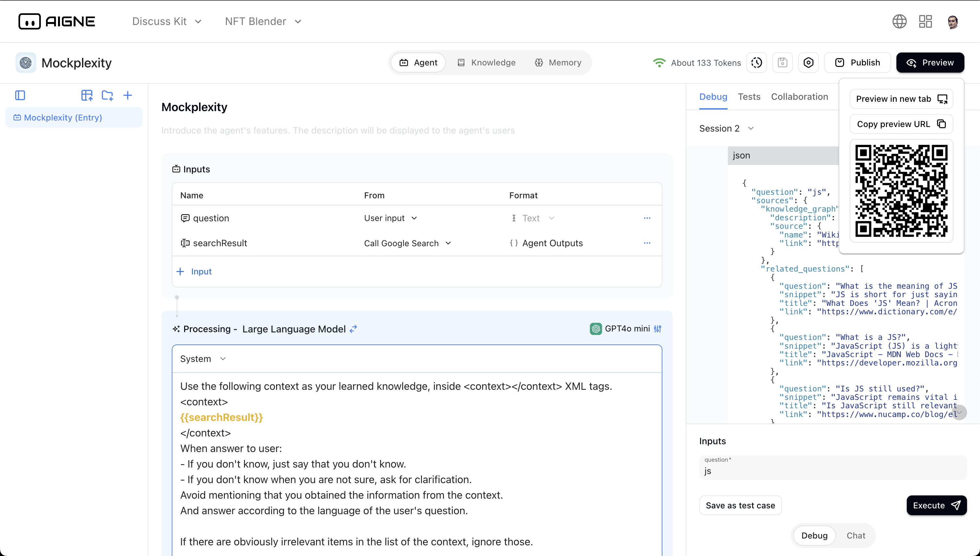Screen dimensions: 980x556
Task: Click the import table icon in sidebar
Action: click(x=87, y=95)
